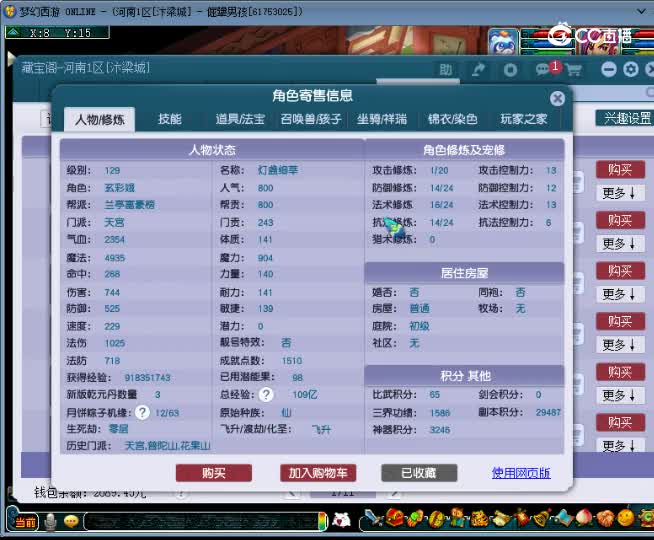This screenshot has width=654, height=540.
Task: Click the 助 helper button in 藏宝阁 header
Action: [x=445, y=70]
